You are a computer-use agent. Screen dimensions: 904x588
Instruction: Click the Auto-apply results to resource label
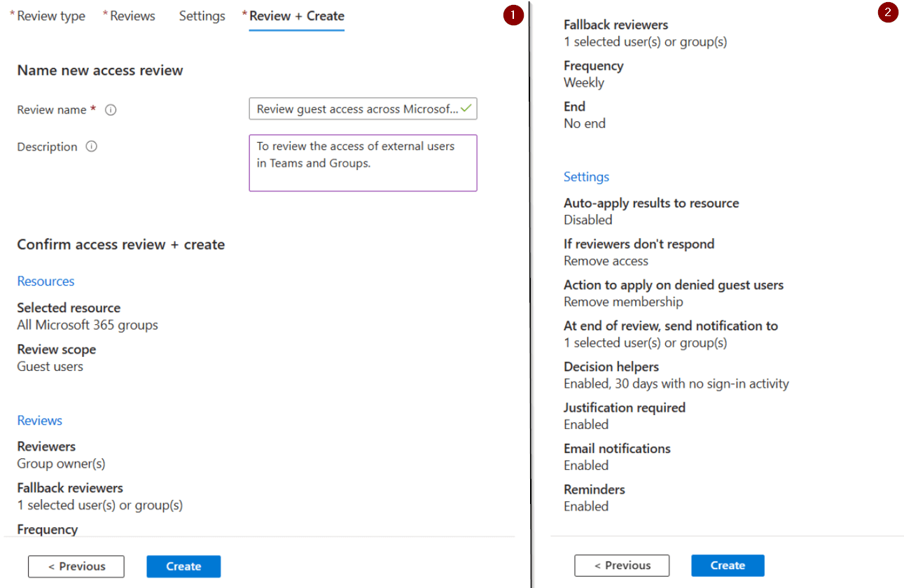651,204
